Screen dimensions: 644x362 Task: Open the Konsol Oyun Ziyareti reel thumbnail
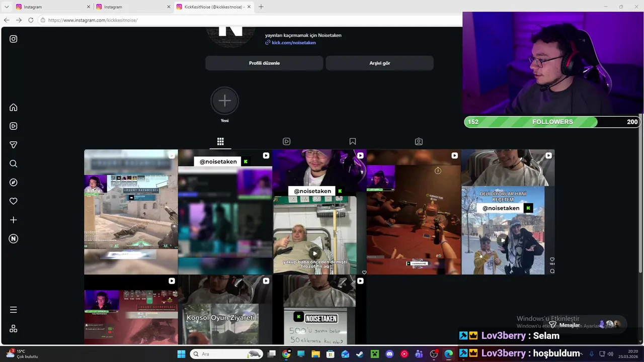tap(225, 310)
